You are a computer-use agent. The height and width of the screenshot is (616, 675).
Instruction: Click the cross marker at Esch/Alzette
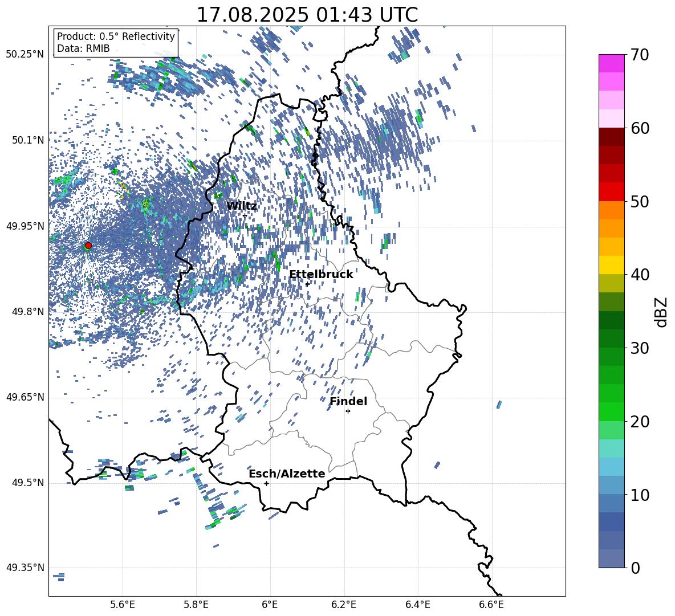tap(266, 483)
